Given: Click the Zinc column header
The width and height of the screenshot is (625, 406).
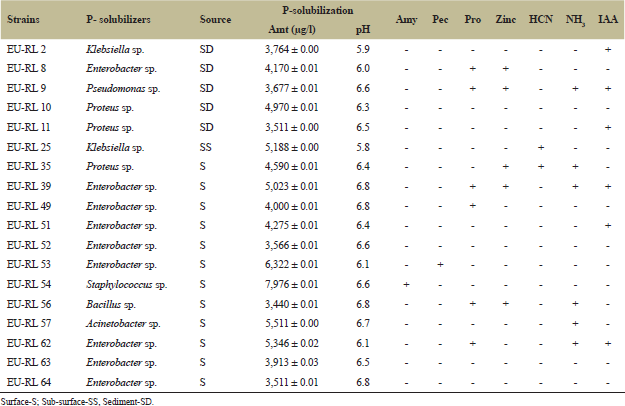Looking at the screenshot, I should 506,19.
